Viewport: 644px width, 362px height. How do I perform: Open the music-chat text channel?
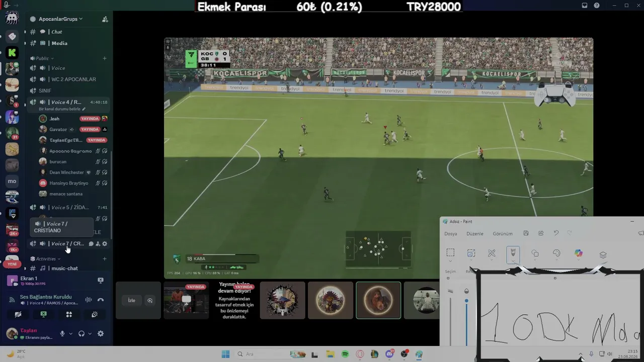(68, 268)
